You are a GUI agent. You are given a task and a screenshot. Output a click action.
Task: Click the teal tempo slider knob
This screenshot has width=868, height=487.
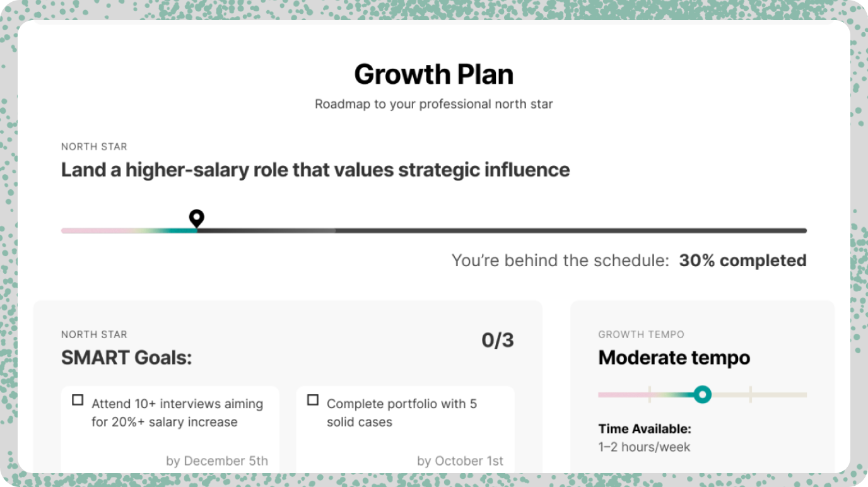[x=702, y=395]
